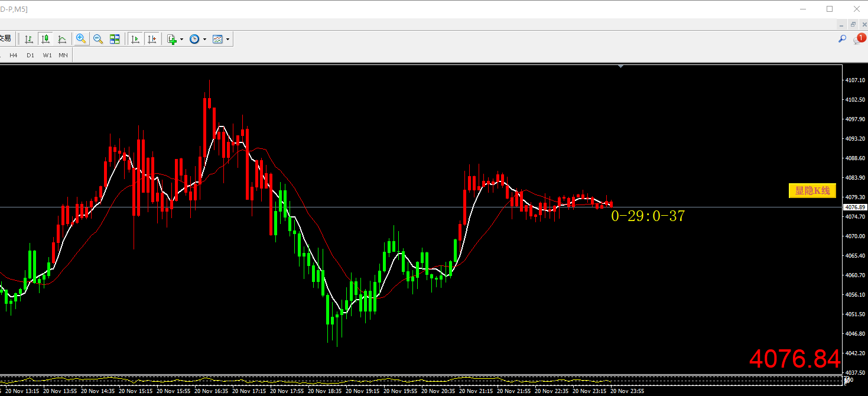The width and height of the screenshot is (868, 396).
Task: Click the yellow 0-29:0-37 label
Action: (648, 216)
